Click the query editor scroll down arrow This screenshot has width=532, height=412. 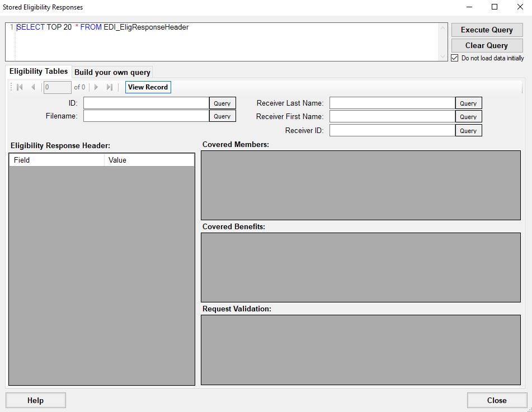pyautogui.click(x=442, y=56)
